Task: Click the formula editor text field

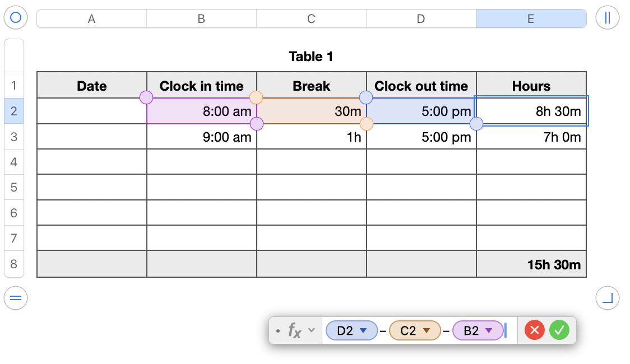Action: (513, 331)
